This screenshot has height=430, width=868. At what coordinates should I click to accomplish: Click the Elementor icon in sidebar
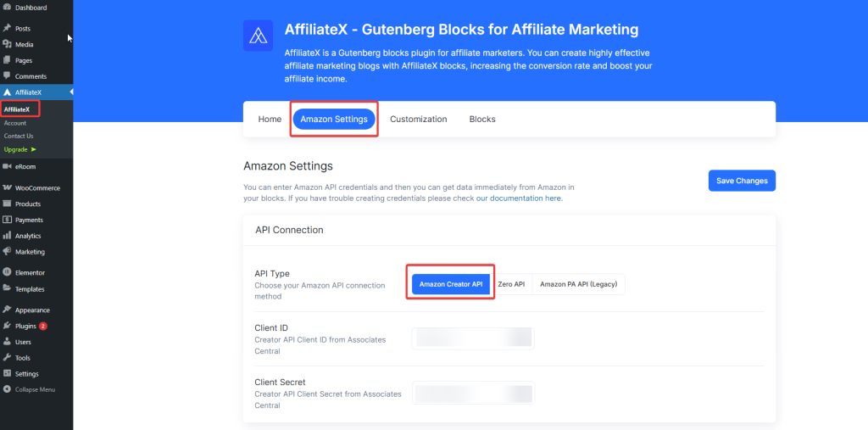[7, 273]
